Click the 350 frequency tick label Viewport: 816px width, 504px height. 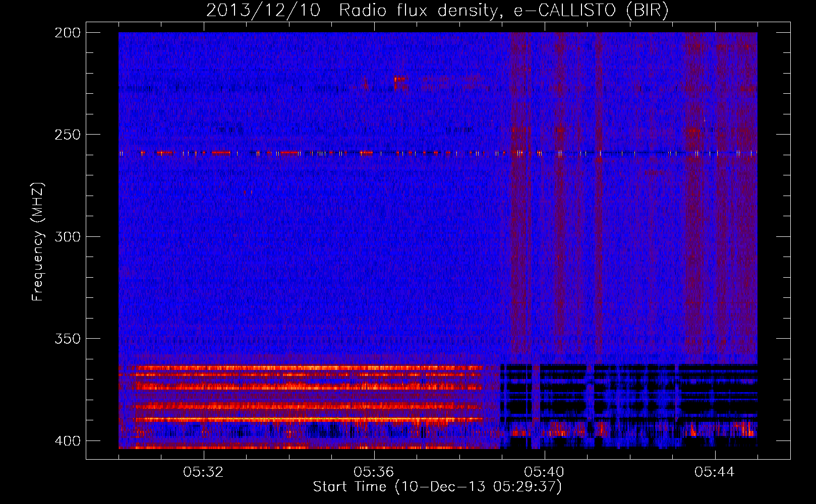68,338
